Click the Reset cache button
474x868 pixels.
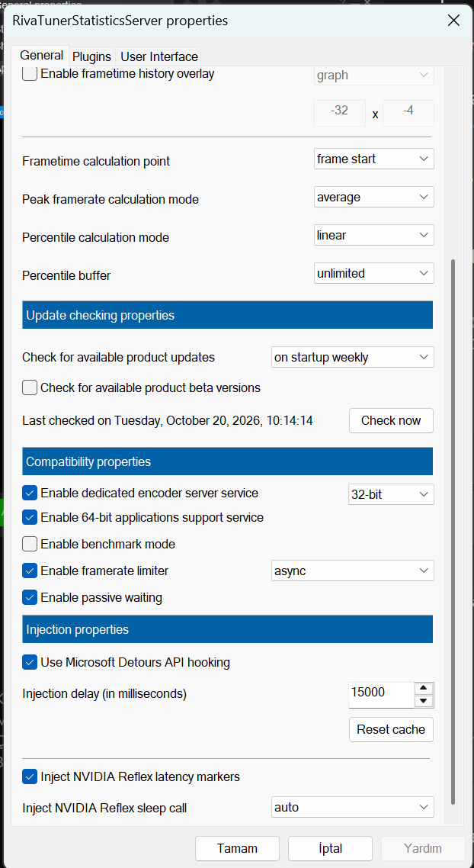tap(391, 729)
